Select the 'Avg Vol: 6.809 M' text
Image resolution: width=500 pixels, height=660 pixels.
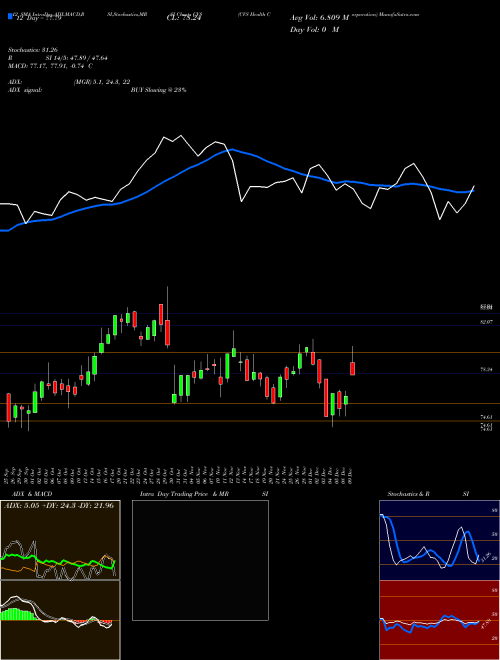pyautogui.click(x=319, y=18)
